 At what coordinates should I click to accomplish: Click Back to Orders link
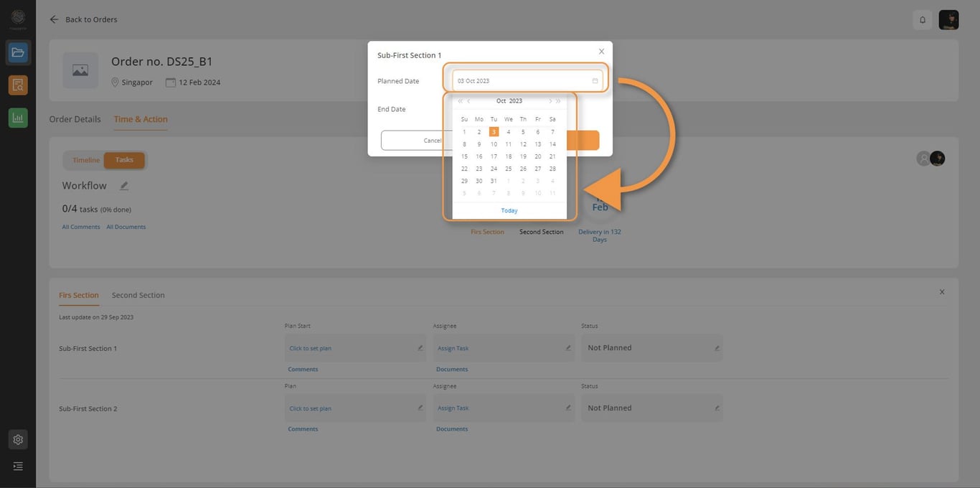click(x=91, y=19)
